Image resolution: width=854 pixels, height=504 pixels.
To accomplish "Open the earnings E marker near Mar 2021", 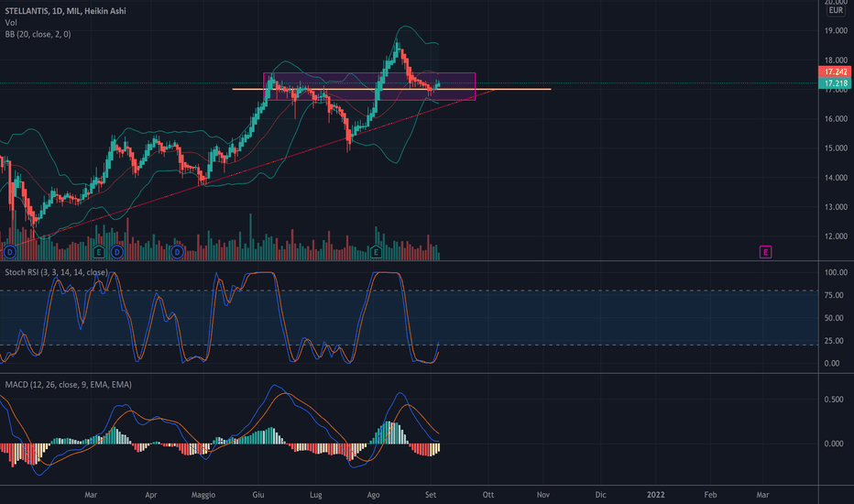I will (x=98, y=252).
